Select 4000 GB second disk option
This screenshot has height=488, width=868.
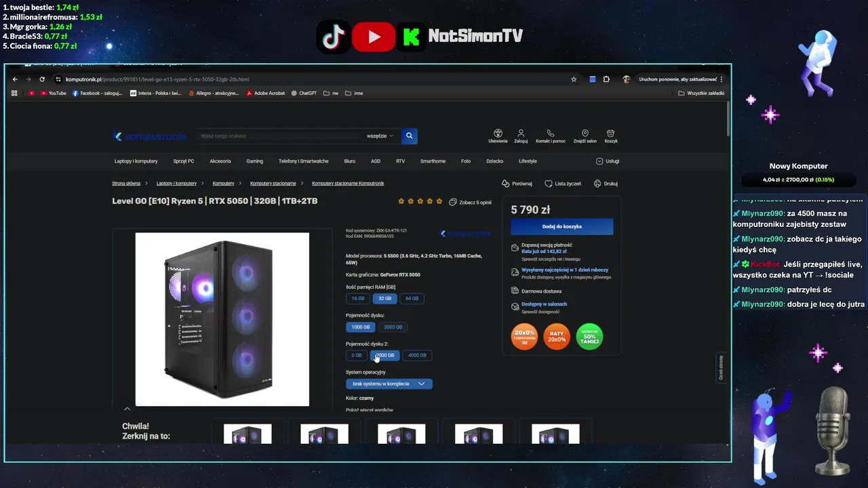click(x=417, y=355)
